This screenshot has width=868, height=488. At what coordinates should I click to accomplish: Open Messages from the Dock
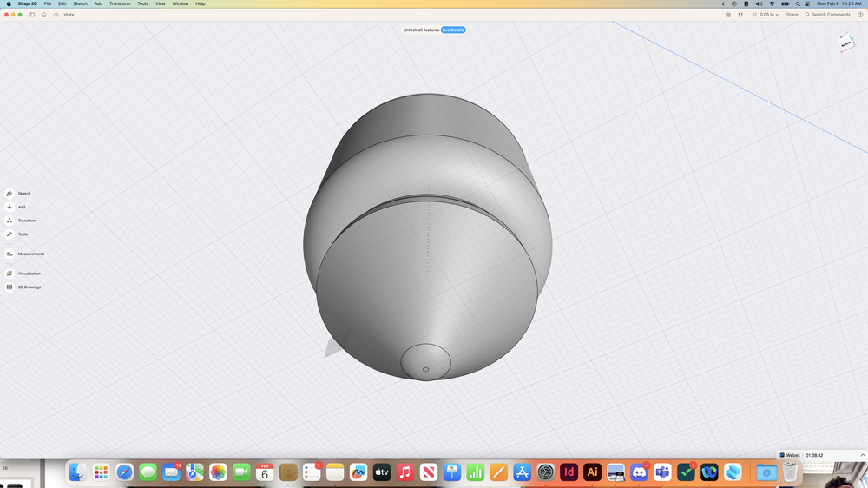pyautogui.click(x=148, y=472)
